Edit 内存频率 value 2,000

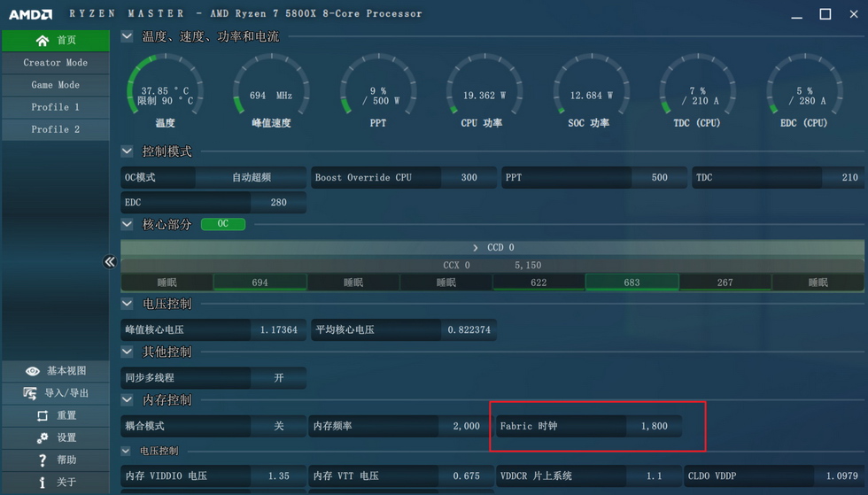click(x=466, y=426)
